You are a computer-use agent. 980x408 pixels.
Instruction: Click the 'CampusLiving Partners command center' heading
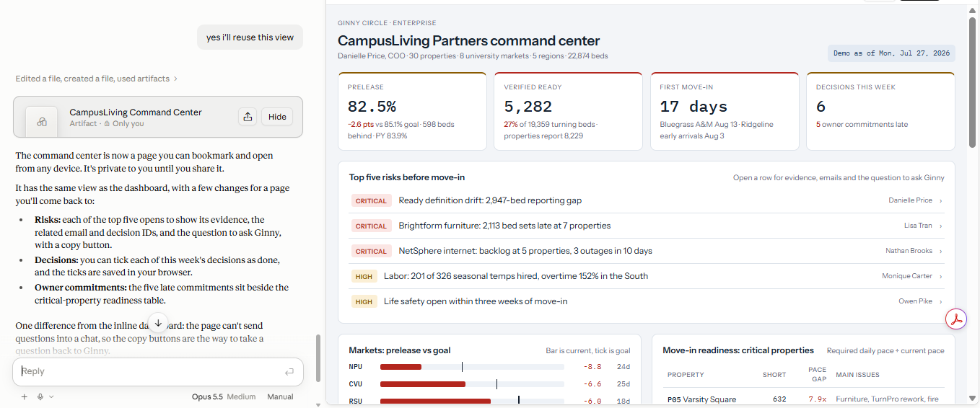469,41
